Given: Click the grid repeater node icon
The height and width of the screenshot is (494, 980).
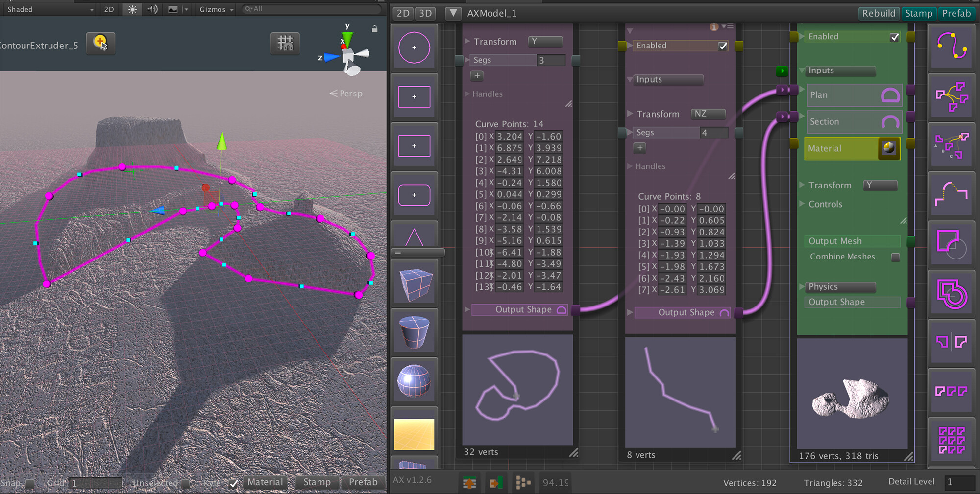Looking at the screenshot, I should click(951, 440).
